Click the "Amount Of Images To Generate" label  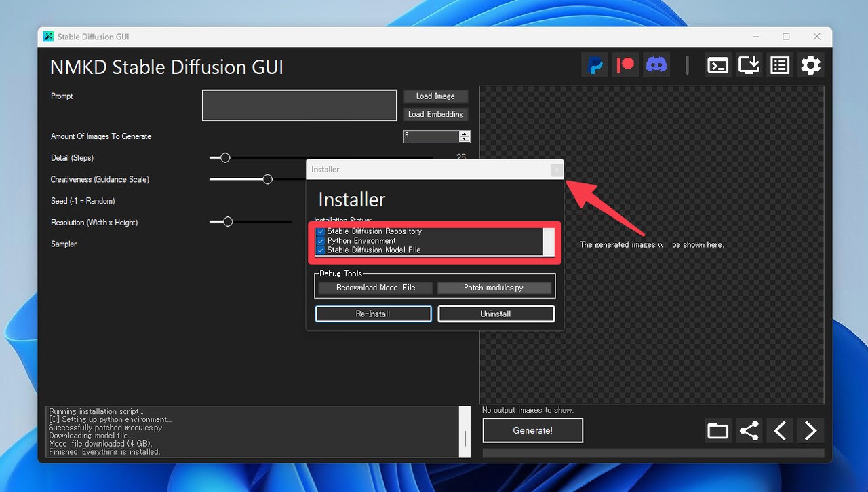click(101, 136)
